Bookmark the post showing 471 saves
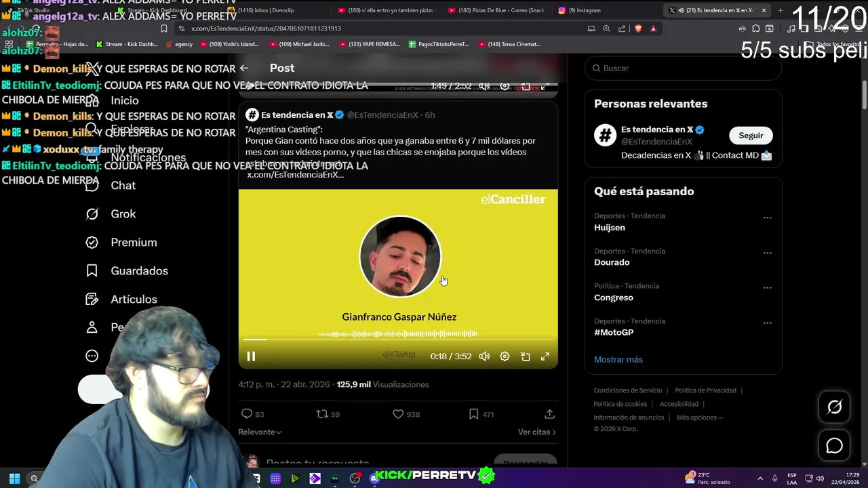The height and width of the screenshot is (488, 868). pyautogui.click(x=481, y=414)
